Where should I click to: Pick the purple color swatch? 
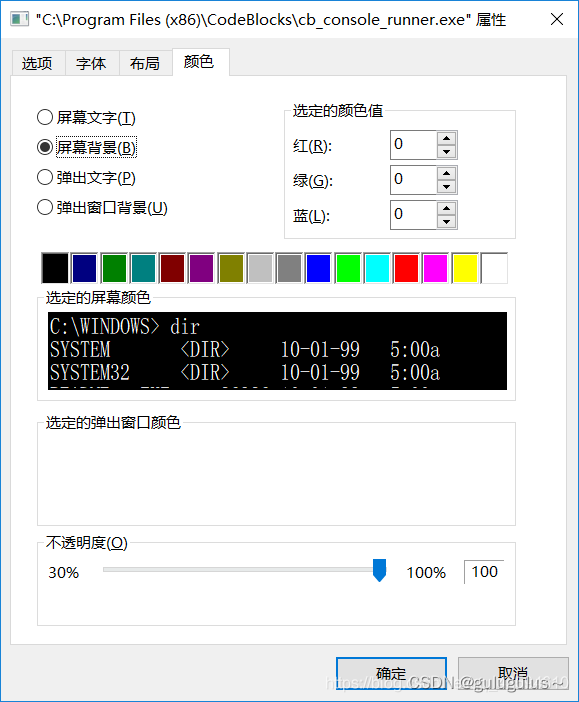point(202,268)
